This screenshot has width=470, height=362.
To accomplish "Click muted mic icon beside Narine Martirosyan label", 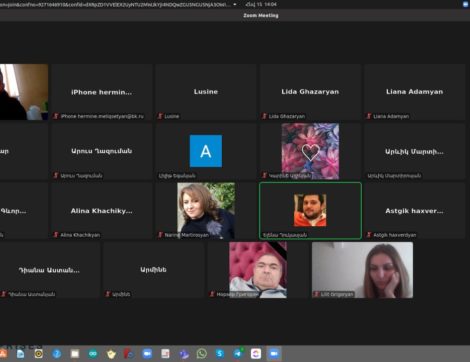I will coord(160,235).
